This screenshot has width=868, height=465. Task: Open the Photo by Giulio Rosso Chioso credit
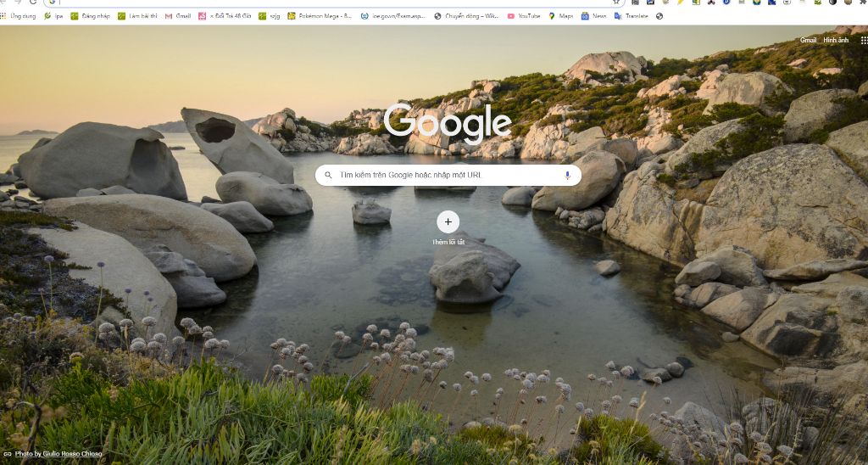point(58,453)
